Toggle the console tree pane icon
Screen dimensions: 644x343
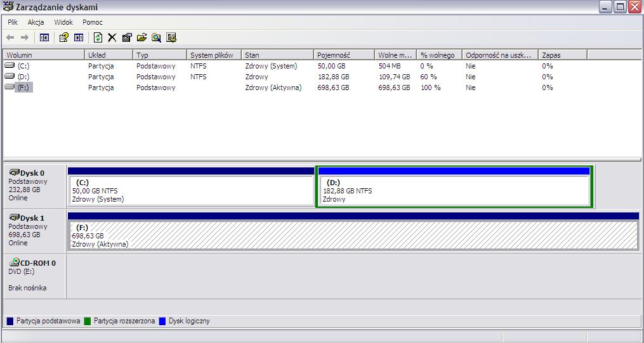pyautogui.click(x=44, y=38)
